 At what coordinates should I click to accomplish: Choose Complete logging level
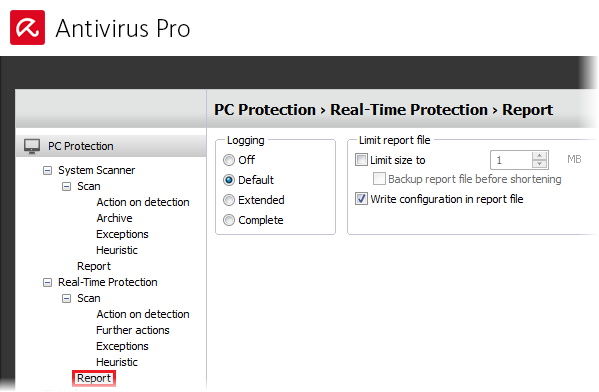[229, 220]
